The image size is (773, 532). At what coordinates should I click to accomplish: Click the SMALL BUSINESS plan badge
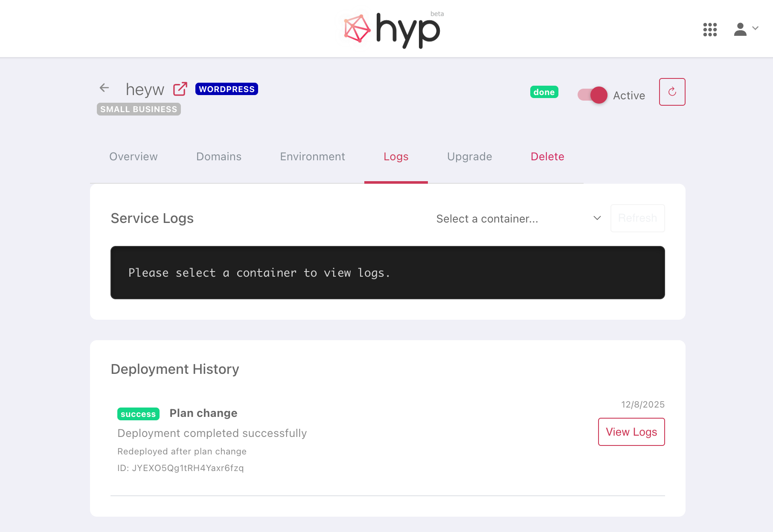[x=139, y=109]
